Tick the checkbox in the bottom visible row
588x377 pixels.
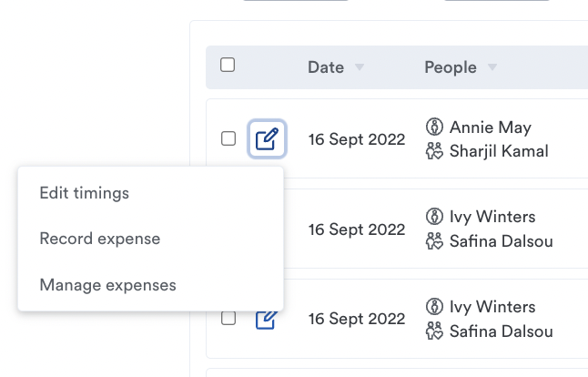[x=228, y=318]
